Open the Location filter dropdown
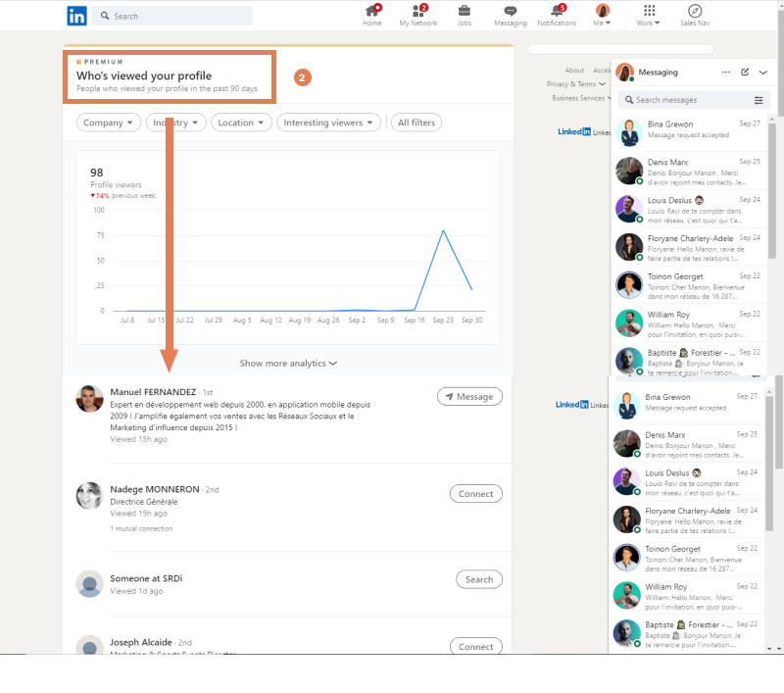Viewport: 784px width, 693px height. click(241, 123)
